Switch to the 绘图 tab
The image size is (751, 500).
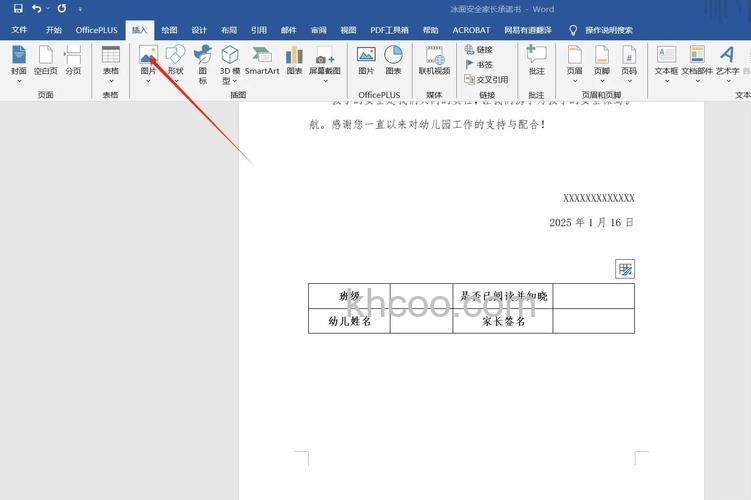[169, 30]
